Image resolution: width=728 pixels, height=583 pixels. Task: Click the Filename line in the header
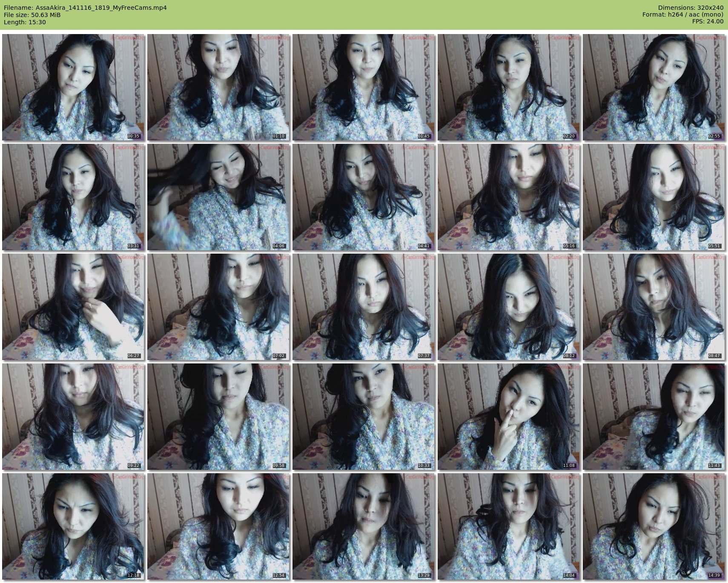click(85, 8)
